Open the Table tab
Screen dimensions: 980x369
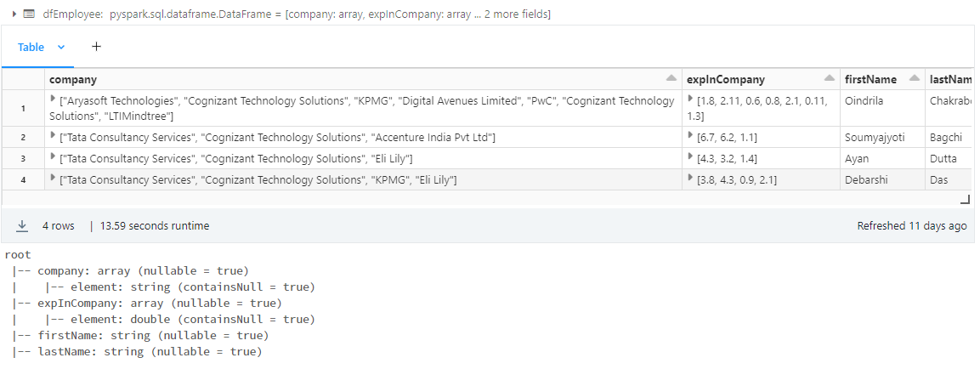click(31, 47)
